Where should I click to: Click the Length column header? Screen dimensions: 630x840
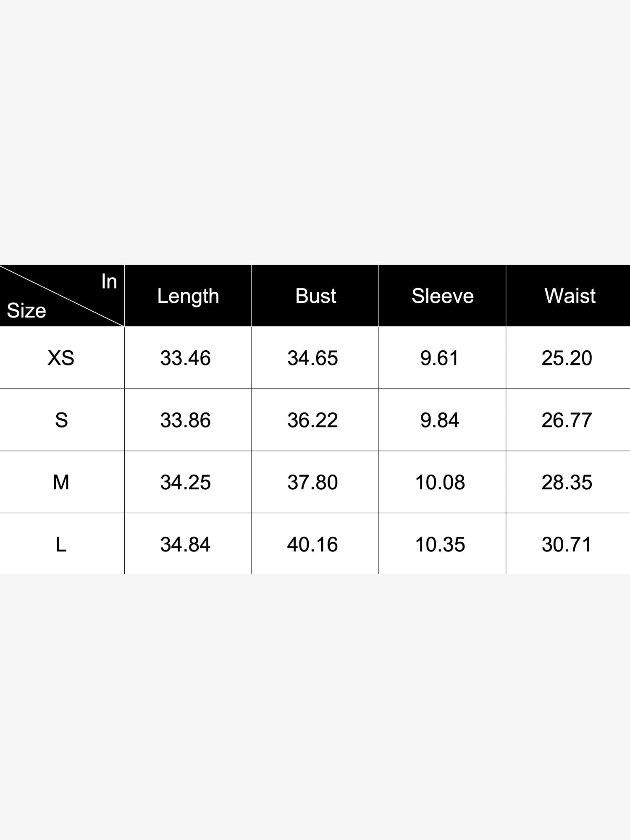click(x=188, y=297)
